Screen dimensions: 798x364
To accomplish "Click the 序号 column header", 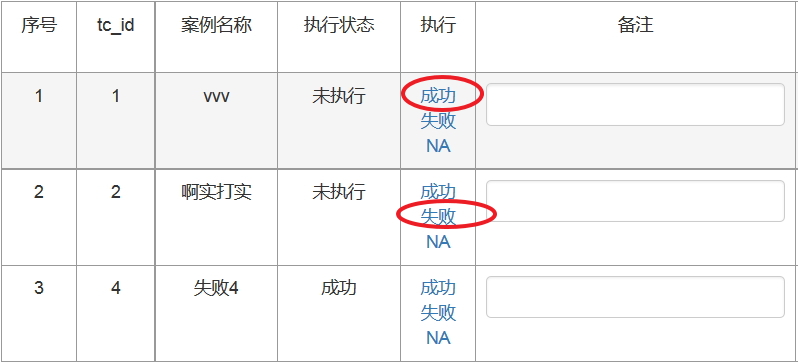I will (39, 25).
